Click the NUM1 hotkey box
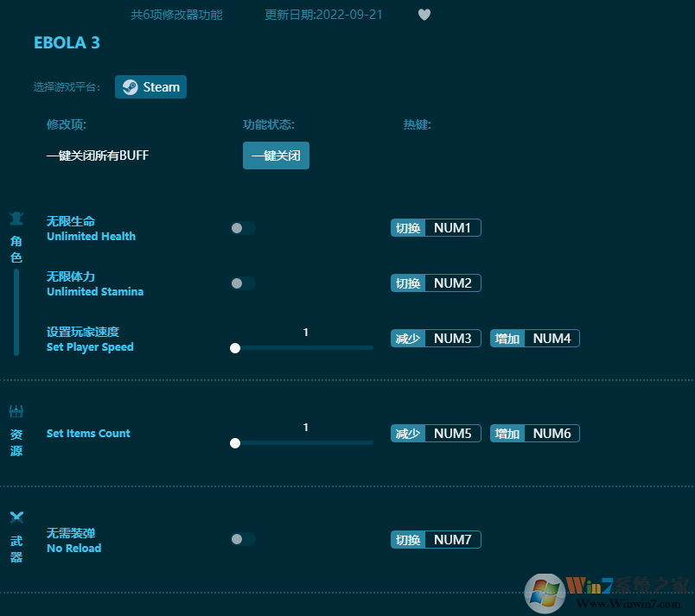 point(452,228)
